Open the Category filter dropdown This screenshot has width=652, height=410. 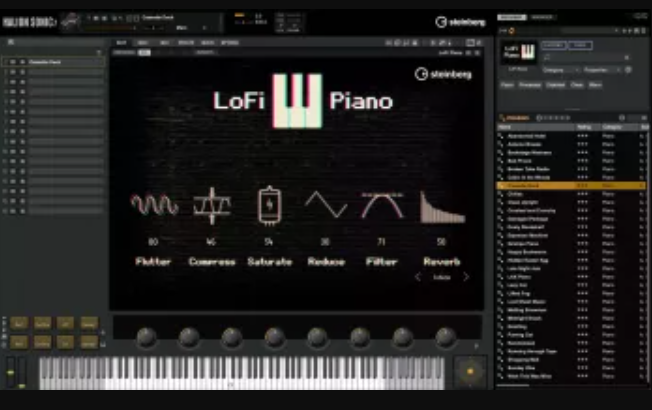point(561,70)
